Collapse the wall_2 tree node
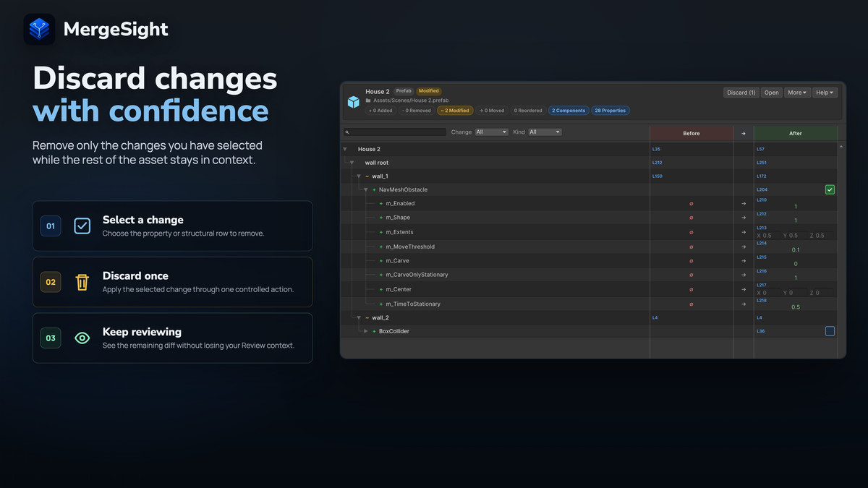The image size is (868, 488). click(x=359, y=318)
